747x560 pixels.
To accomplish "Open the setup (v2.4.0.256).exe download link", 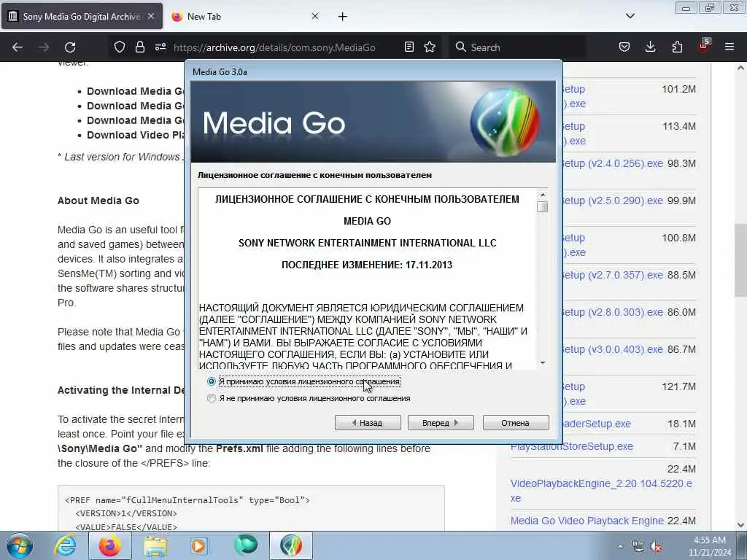I will point(613,163).
